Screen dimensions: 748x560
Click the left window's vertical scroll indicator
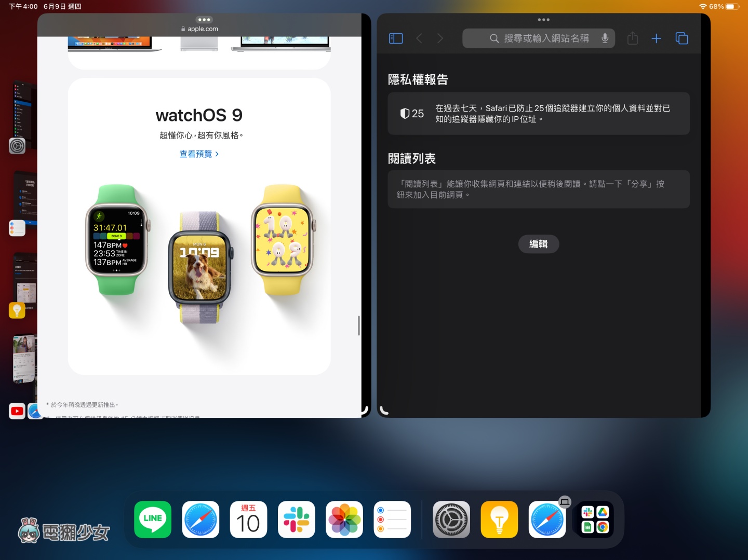pyautogui.click(x=359, y=325)
